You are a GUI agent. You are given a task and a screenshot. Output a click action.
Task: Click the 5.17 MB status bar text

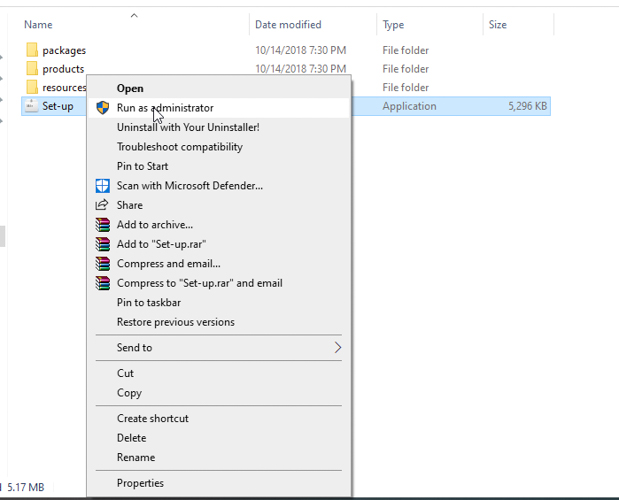[26, 487]
